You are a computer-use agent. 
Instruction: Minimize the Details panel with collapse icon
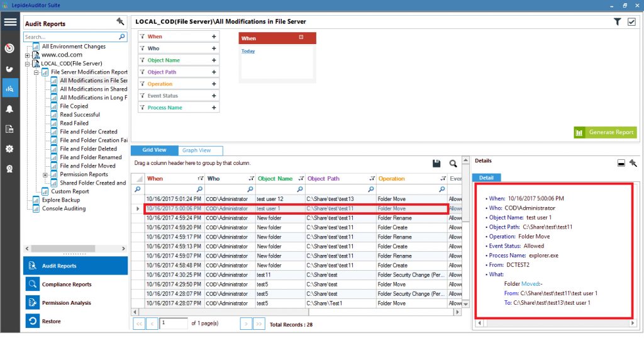[x=621, y=163]
